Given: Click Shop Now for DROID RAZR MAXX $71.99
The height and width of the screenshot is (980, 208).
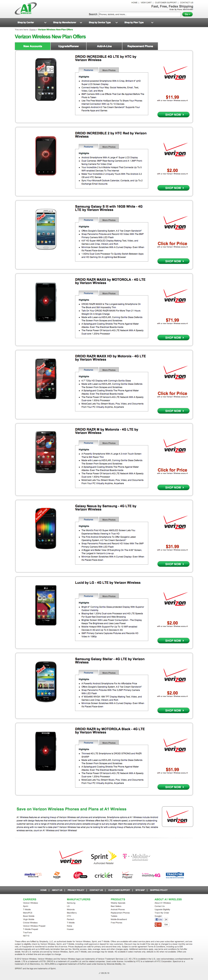Looking at the screenshot, I should (x=173, y=337).
